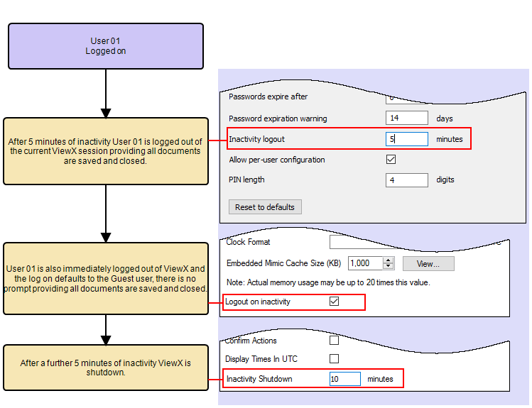Click the Embedded Mimic Cache Size field
This screenshot has height=408, width=532.
365,263
